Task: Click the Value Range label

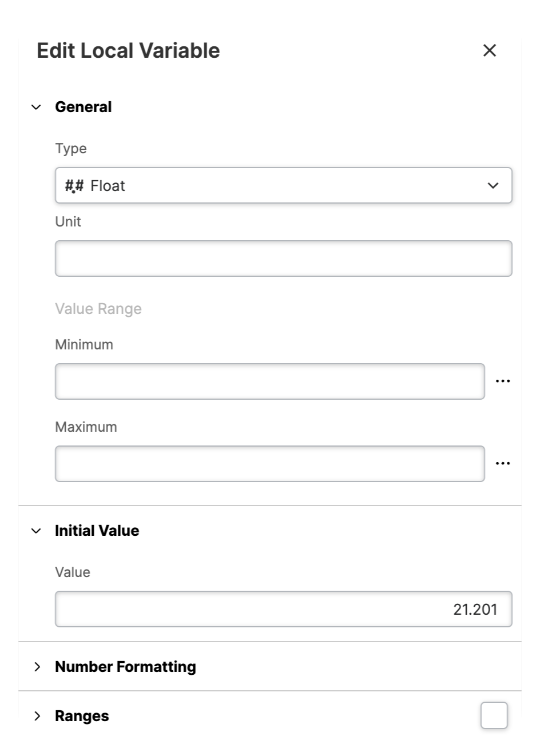Action: tap(98, 309)
